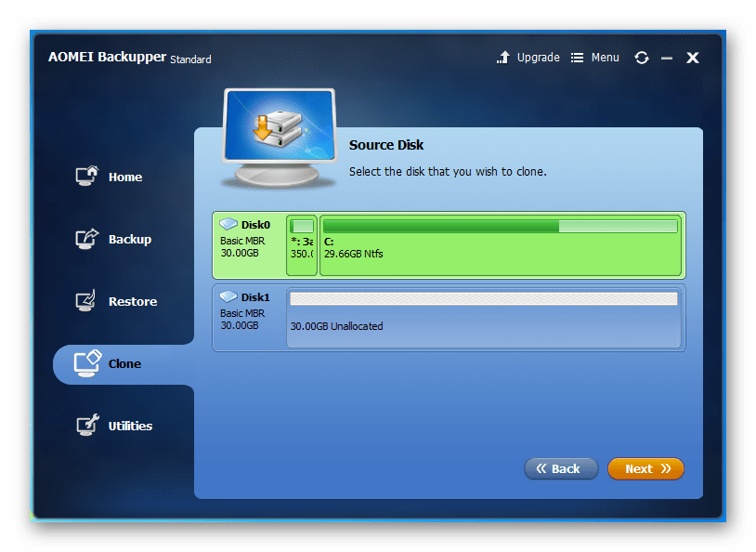The image size is (756, 552).
Task: Click the C: partition usage bar
Action: (x=500, y=226)
